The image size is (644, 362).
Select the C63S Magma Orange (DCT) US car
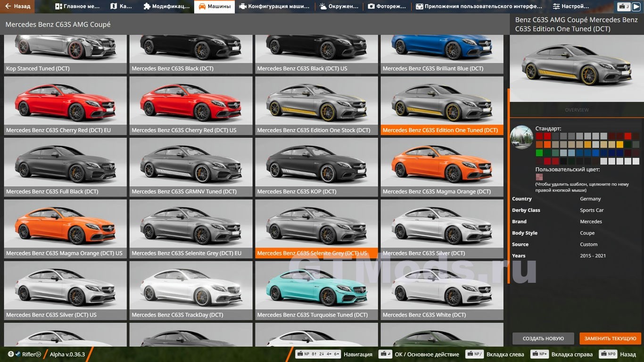click(x=66, y=229)
